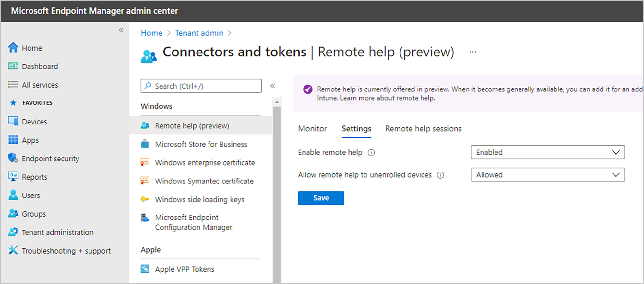Viewport: 644px width, 284px height.
Task: Click the Devices monitor icon
Action: pos(13,121)
